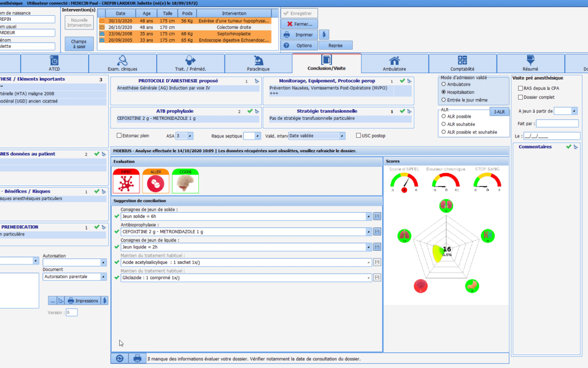
Task: Enable the USC postop checkbox
Action: 358,136
